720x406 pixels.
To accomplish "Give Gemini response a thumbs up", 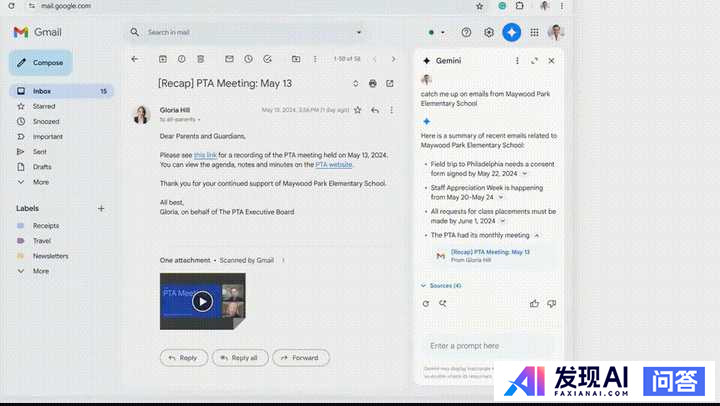I will 534,304.
